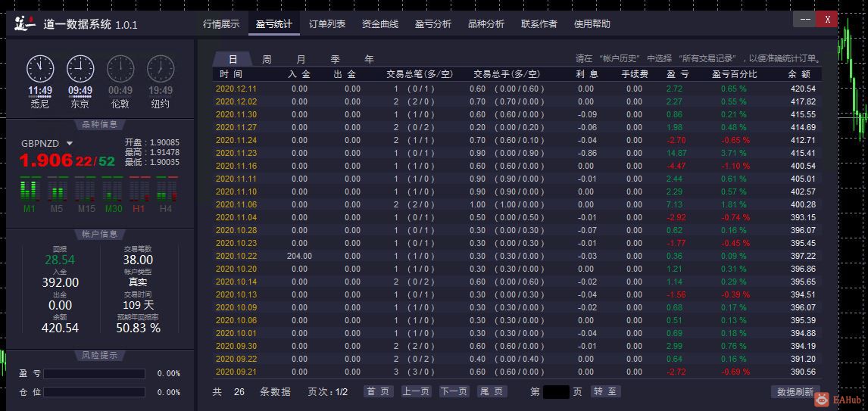Select the 周 weekly period tab
The width and height of the screenshot is (868, 411).
[x=267, y=59]
